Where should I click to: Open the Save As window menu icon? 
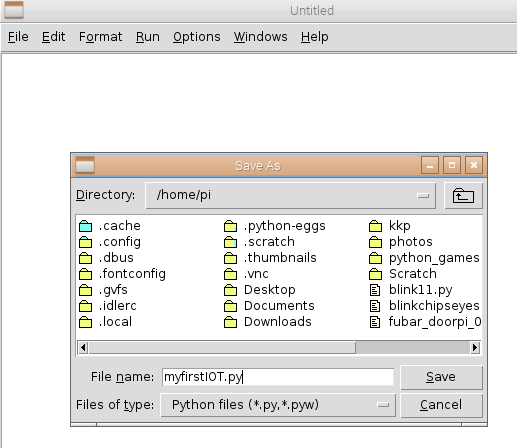coord(85,165)
